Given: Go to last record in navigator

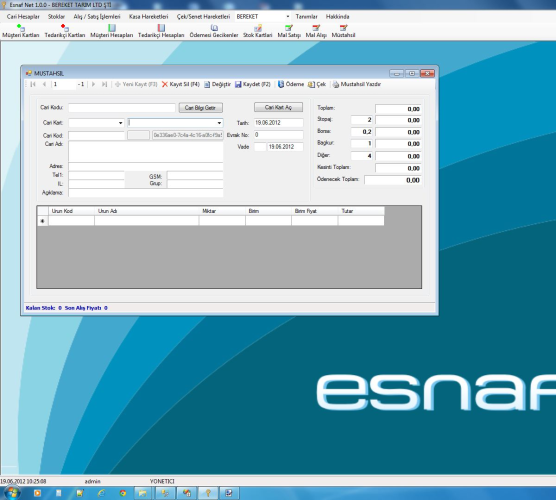Looking at the screenshot, I should [x=104, y=84].
